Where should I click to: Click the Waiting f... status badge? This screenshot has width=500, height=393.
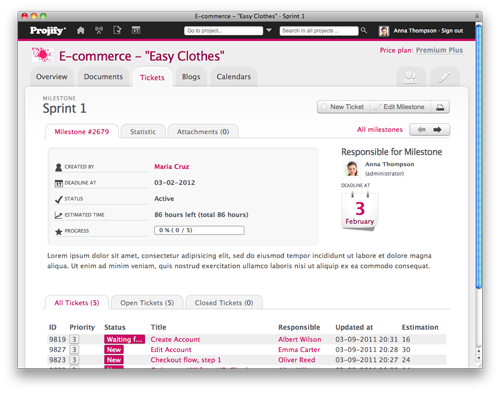124,339
